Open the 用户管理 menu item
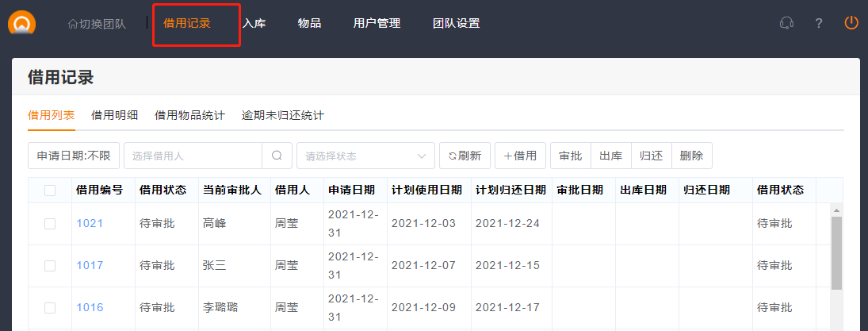Viewport: 868px width, 331px height. pyautogui.click(x=377, y=23)
